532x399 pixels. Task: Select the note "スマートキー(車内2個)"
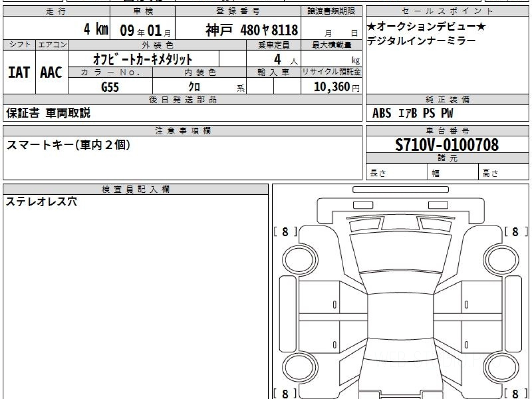pyautogui.click(x=68, y=145)
